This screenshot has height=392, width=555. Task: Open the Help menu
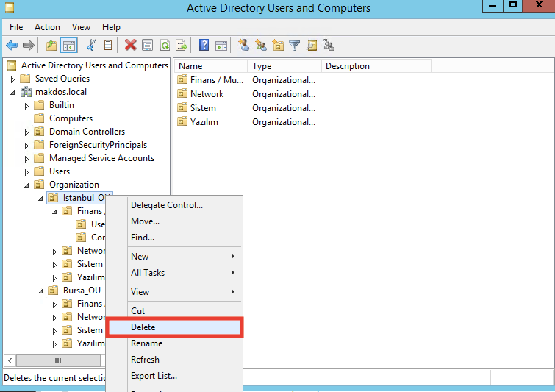coord(111,27)
